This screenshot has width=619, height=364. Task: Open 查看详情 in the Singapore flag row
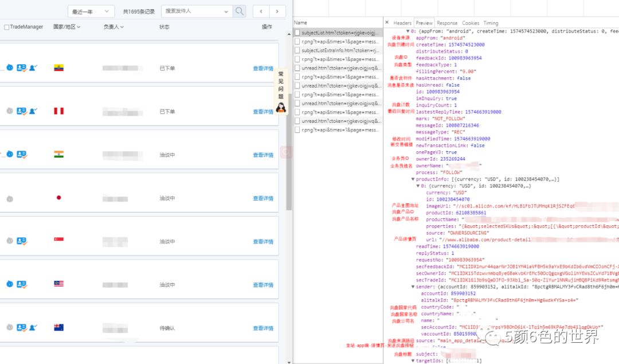point(263,241)
